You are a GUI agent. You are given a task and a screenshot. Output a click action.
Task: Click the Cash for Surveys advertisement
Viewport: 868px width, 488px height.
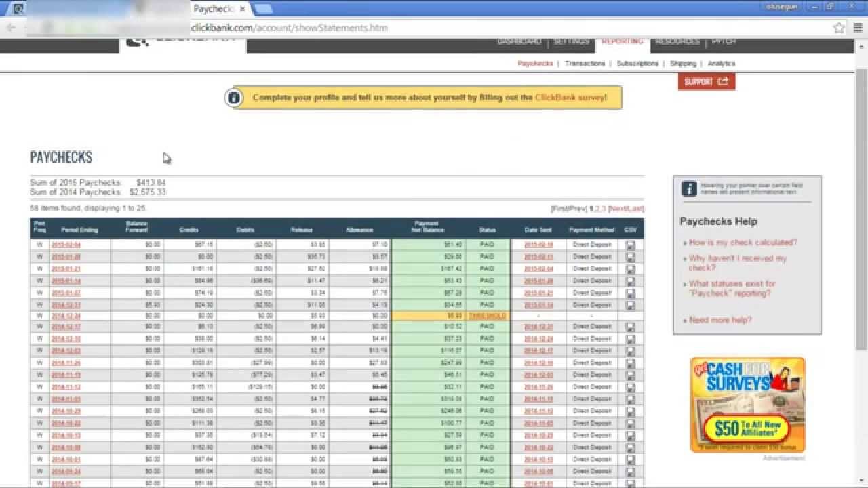click(x=747, y=405)
